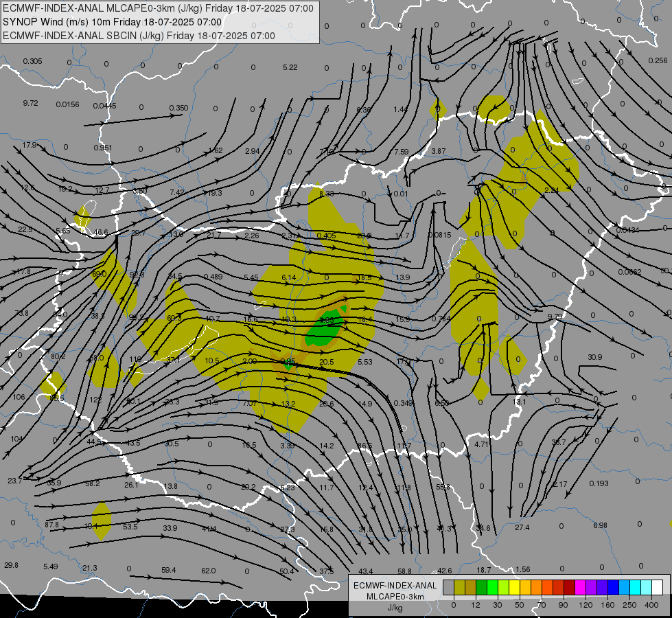Click the map value '4.71'
This screenshot has width=672, height=618.
[482, 444]
